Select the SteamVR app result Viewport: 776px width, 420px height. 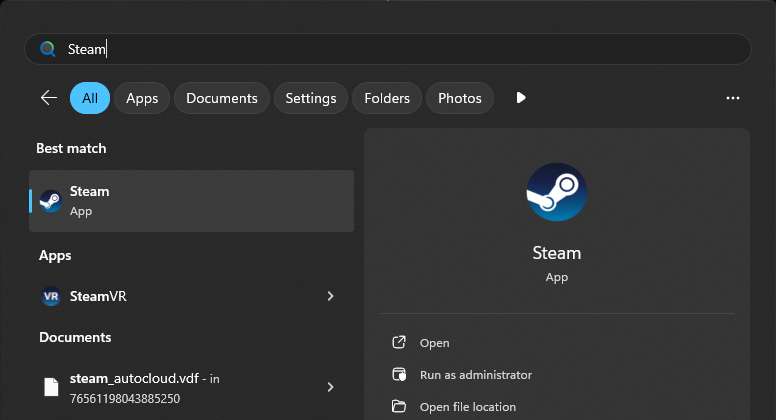pos(192,296)
